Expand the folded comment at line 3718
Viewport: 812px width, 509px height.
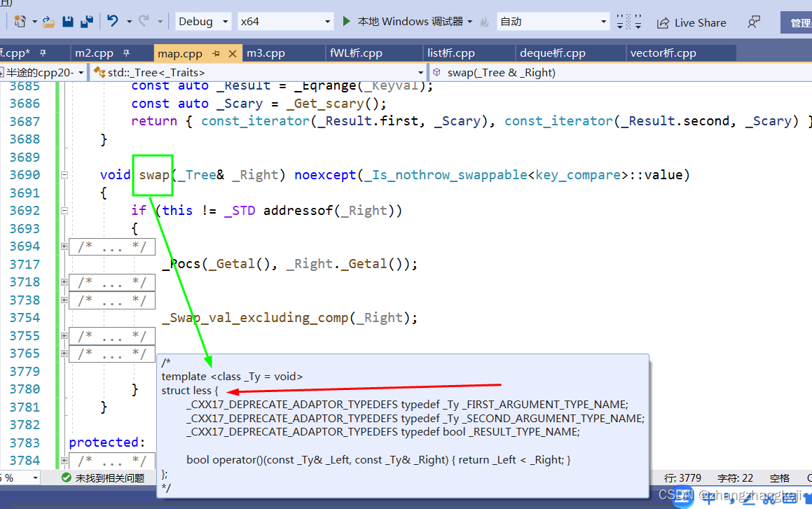[x=64, y=282]
